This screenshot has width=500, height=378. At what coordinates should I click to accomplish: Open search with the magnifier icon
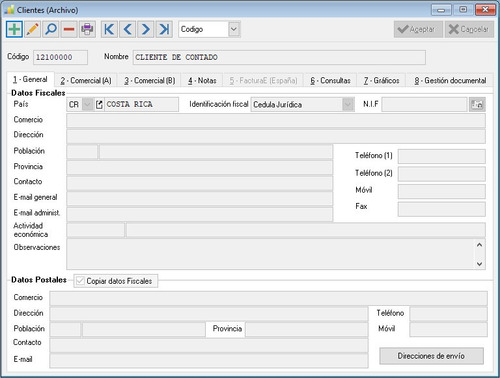(x=51, y=29)
